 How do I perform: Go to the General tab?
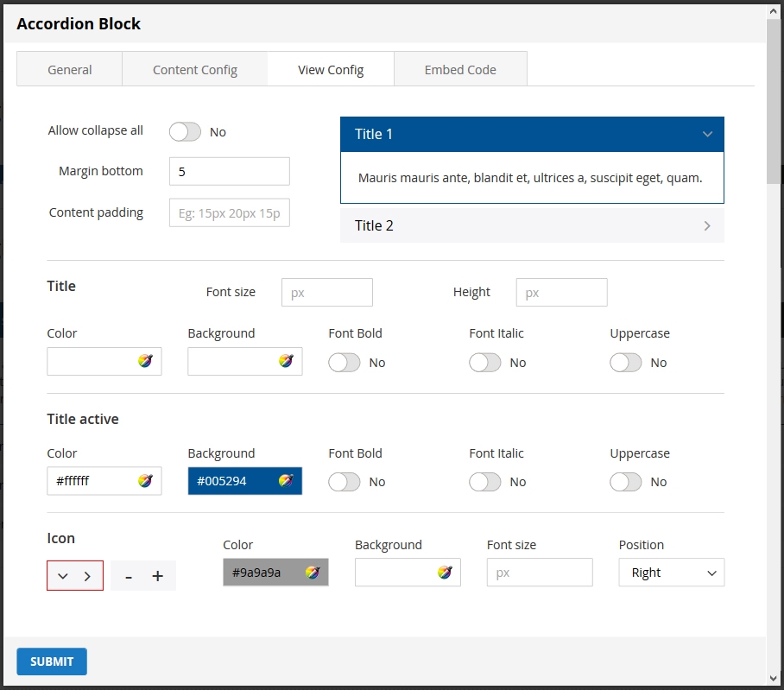[70, 70]
